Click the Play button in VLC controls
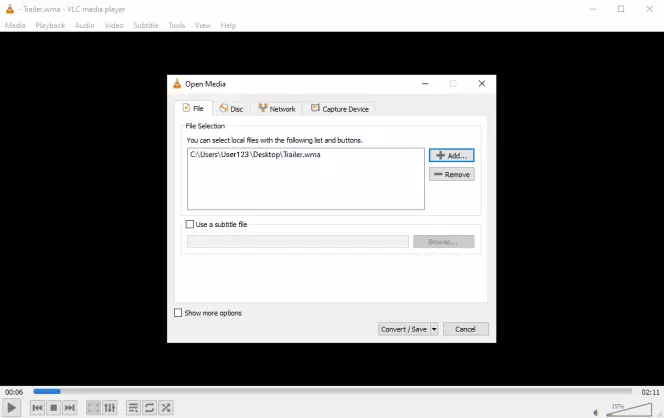Screen dimensions: 664x418 pyautogui.click(x=11, y=408)
